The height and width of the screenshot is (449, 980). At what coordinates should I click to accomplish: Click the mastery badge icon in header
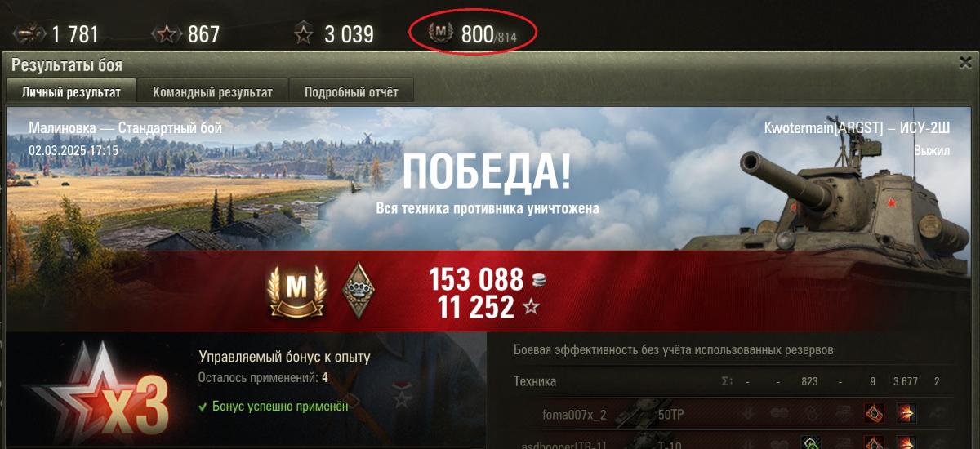440,33
